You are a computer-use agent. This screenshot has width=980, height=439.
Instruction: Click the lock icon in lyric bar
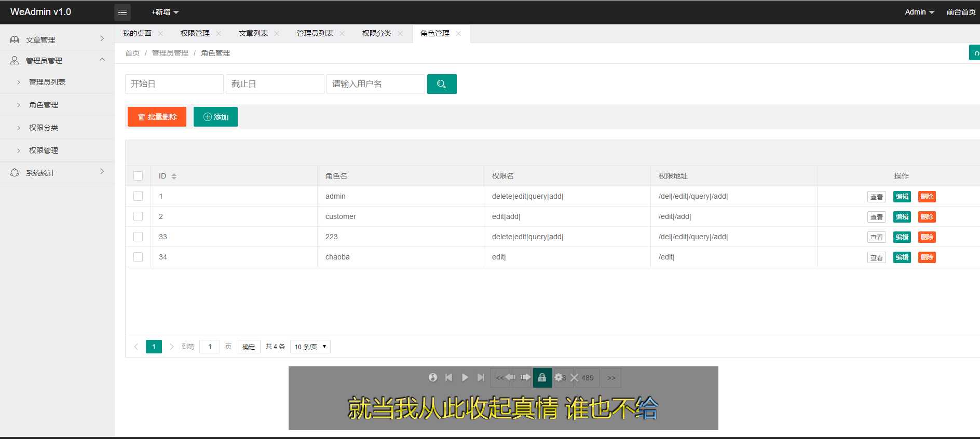point(542,377)
